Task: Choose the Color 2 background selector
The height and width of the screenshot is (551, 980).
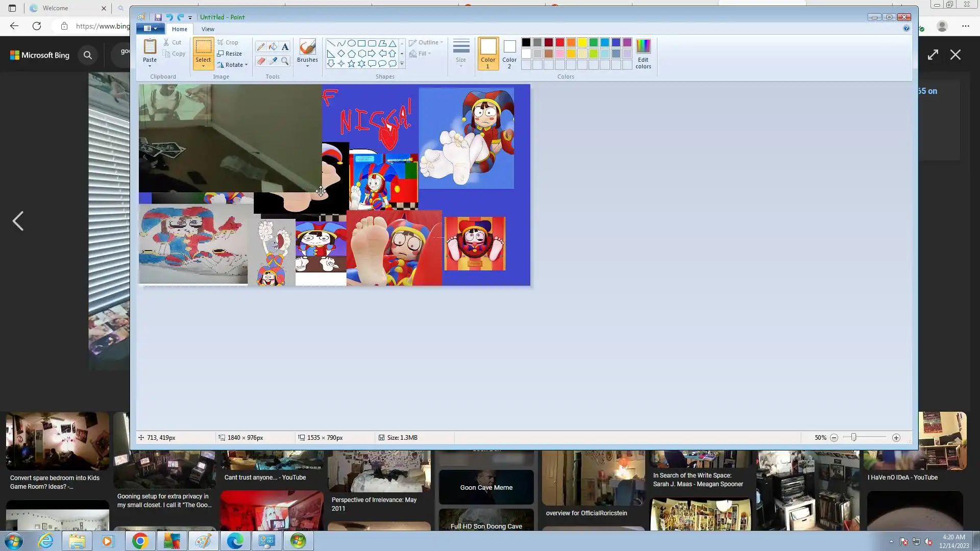Action: click(509, 53)
